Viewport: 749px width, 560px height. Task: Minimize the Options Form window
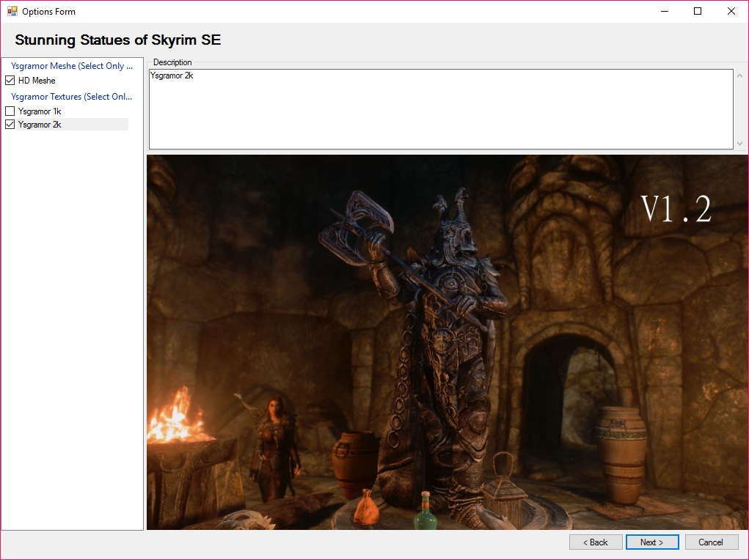click(665, 11)
